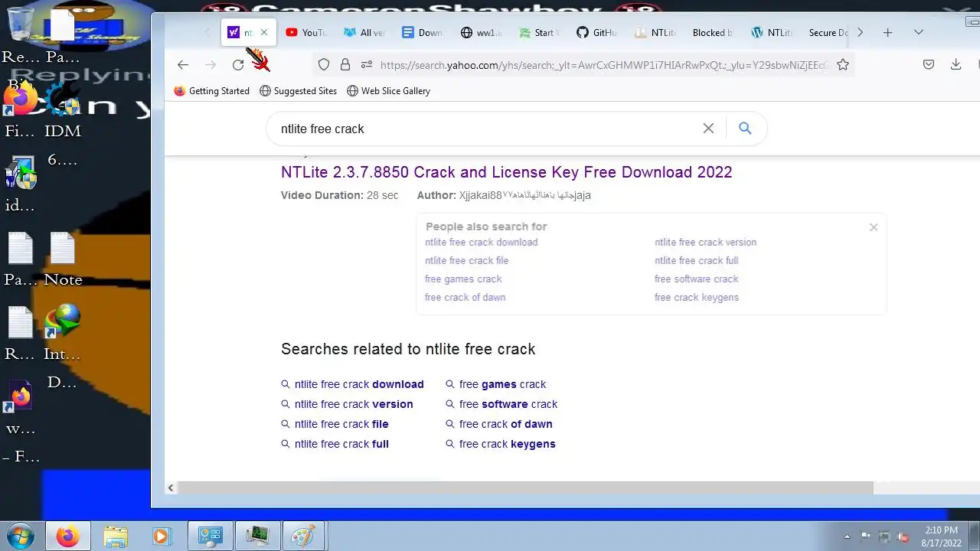
Task: Clear the Yahoo search query
Action: point(708,129)
